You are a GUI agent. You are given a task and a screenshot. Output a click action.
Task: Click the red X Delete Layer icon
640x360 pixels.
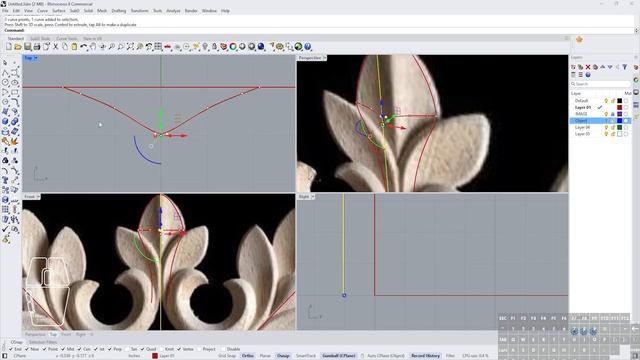pyautogui.click(x=588, y=67)
